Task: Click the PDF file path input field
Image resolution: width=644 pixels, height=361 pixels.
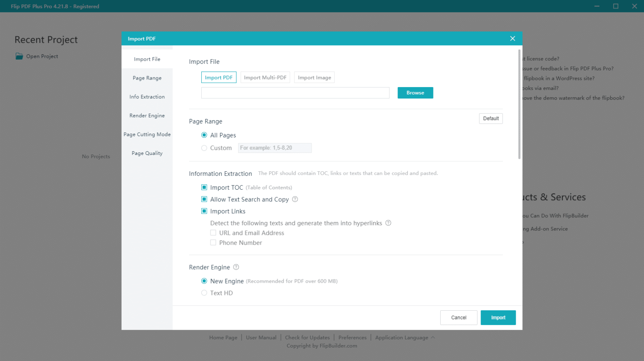Action: [x=295, y=93]
